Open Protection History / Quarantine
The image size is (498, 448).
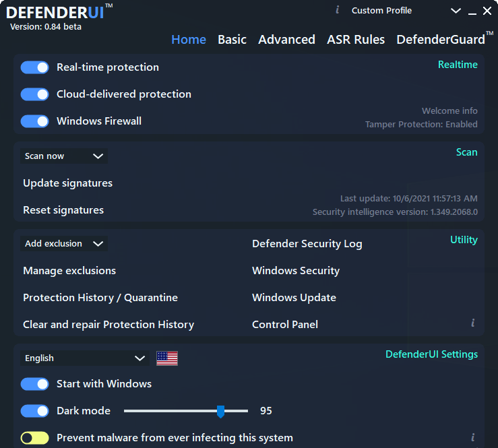100,298
